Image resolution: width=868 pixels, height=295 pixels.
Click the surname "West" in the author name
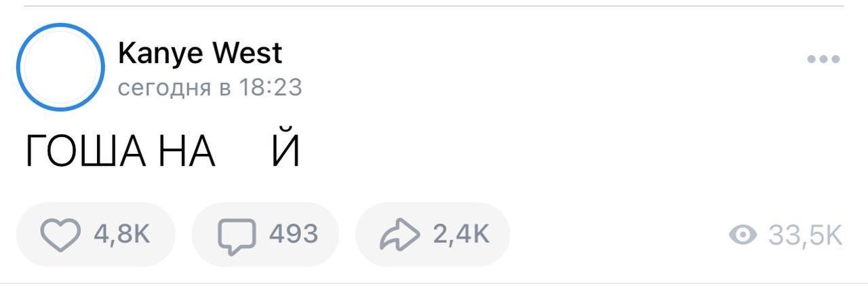248,53
